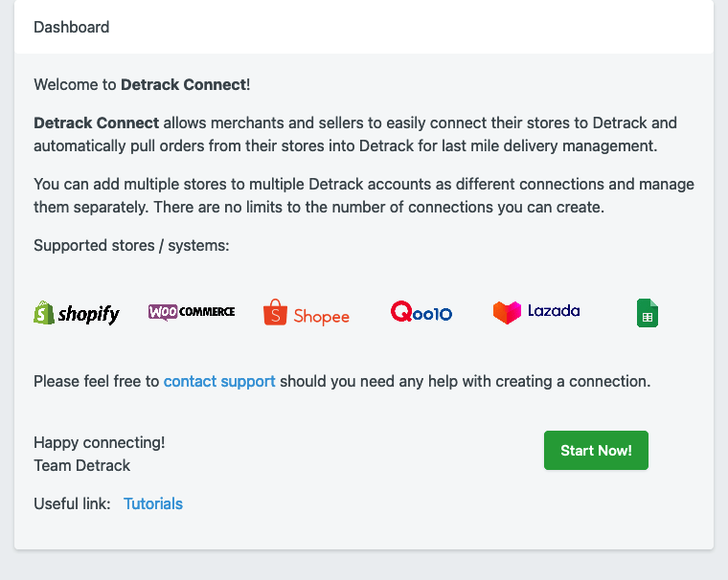Open the contact support link
728x580 pixels.
coord(219,382)
